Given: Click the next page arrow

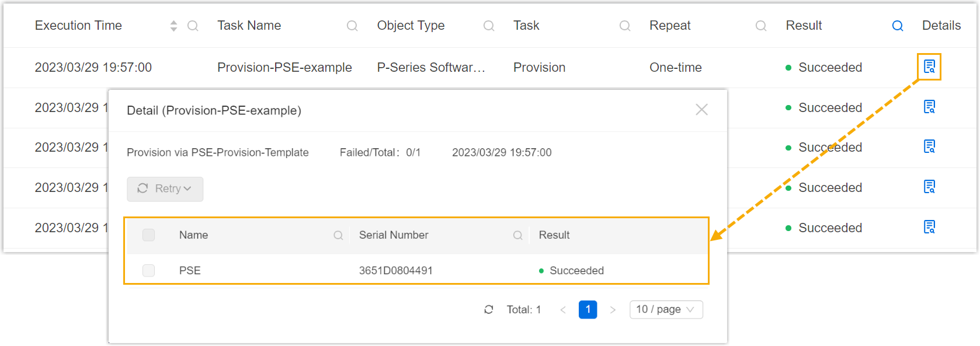Looking at the screenshot, I should pos(613,310).
